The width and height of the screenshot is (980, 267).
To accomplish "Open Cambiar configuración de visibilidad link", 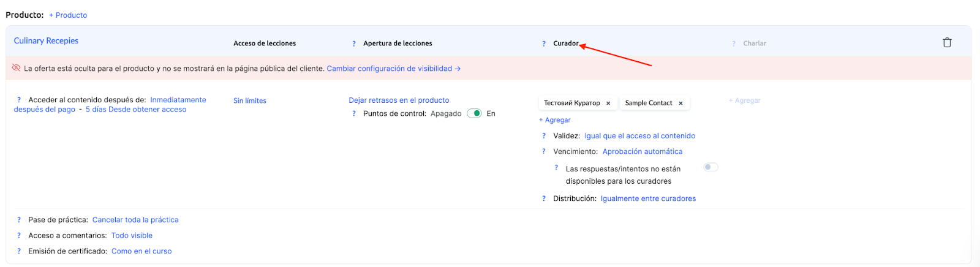I will coord(393,69).
